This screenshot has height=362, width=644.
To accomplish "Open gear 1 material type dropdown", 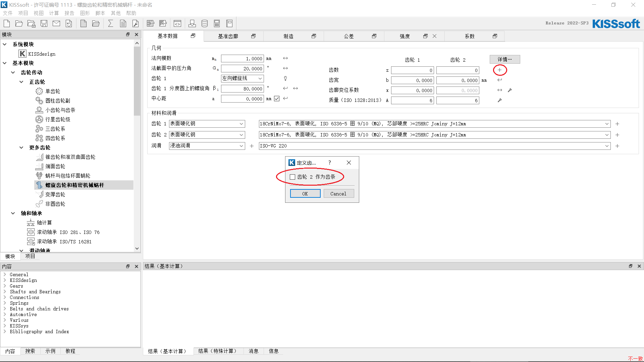I will click(x=207, y=124).
